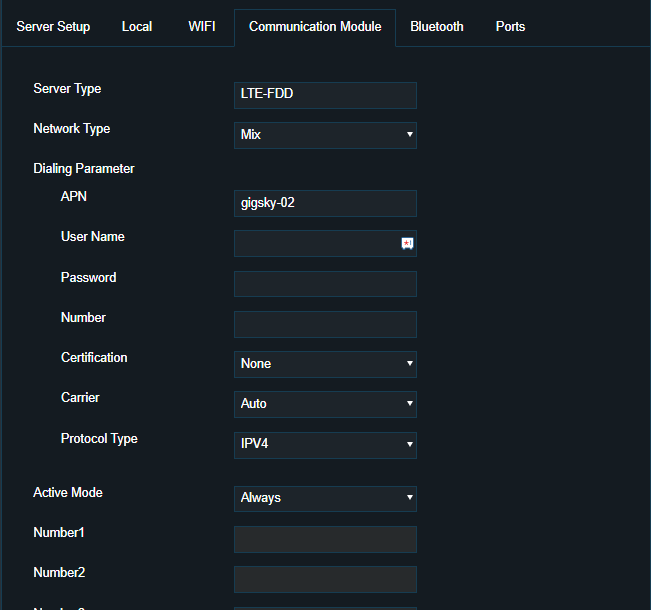The image size is (651, 610).
Task: Expand the Active Mode dropdown
Action: pyautogui.click(x=325, y=498)
